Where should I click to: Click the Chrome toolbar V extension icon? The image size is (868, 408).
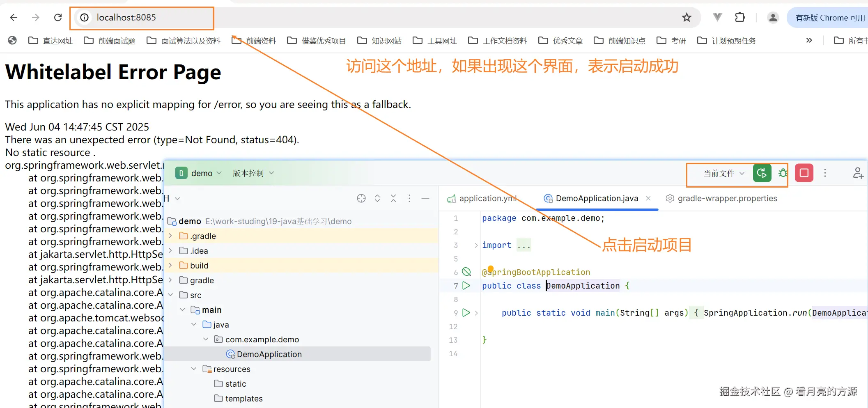coord(717,17)
